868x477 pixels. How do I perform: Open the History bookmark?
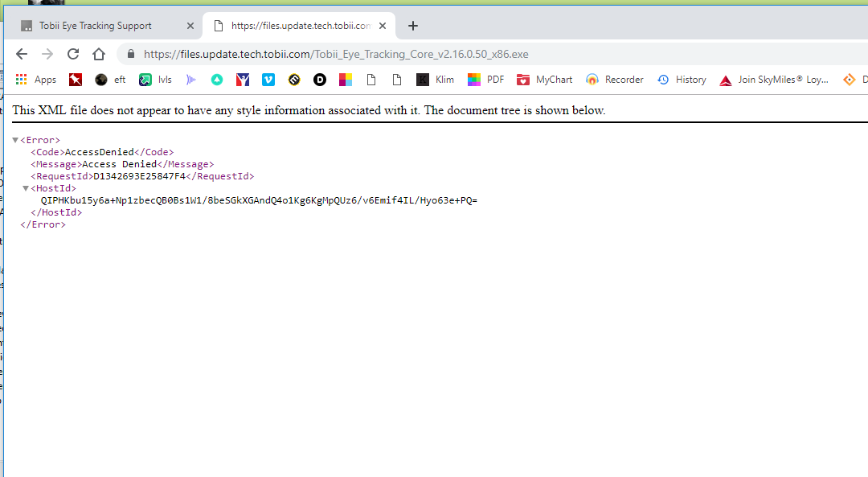pos(682,80)
